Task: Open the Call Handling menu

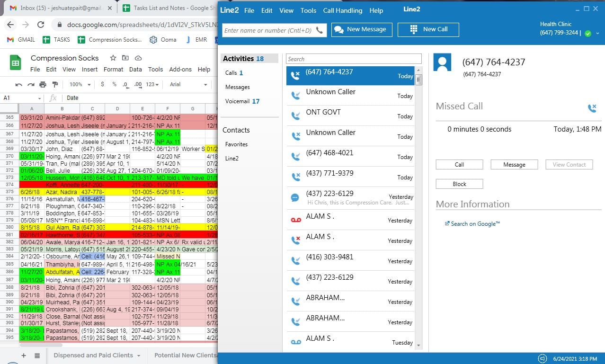Action: (x=342, y=10)
